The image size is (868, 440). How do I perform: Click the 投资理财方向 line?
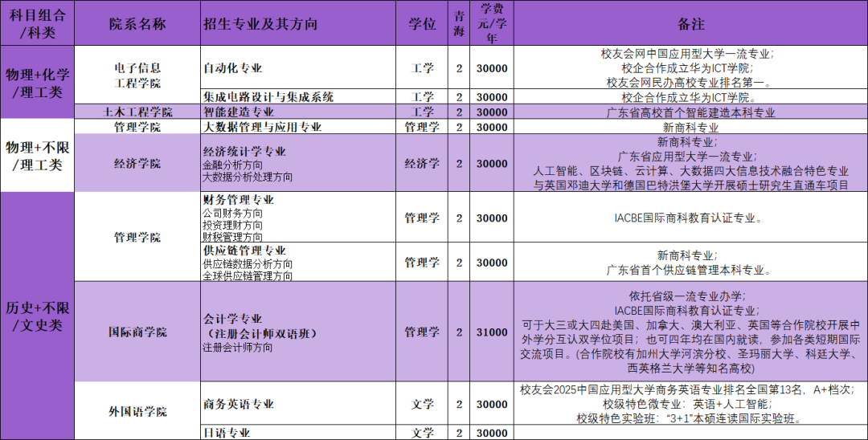[x=232, y=225]
